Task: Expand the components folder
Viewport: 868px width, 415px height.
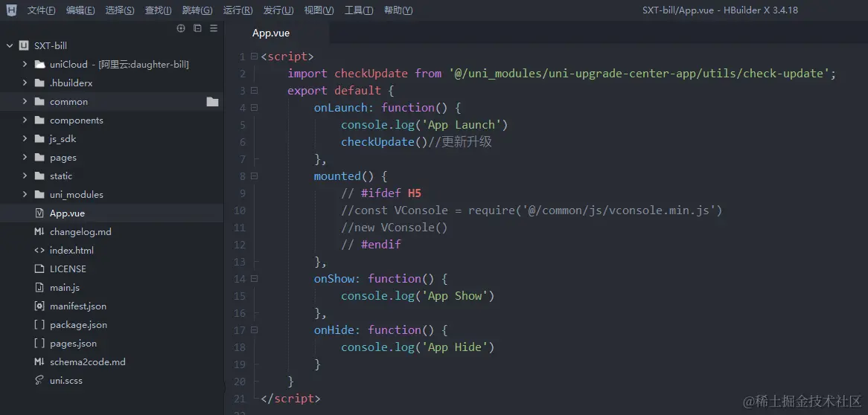Action: pos(25,120)
